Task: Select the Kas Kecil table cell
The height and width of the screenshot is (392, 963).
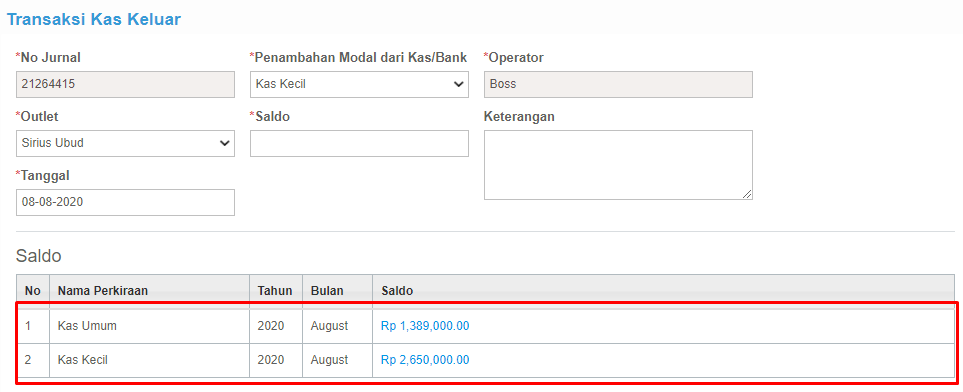Action: pyautogui.click(x=149, y=359)
